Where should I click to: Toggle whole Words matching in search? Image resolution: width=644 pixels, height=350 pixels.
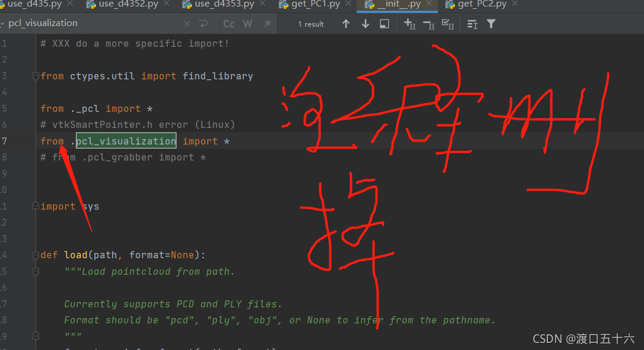[x=248, y=24]
